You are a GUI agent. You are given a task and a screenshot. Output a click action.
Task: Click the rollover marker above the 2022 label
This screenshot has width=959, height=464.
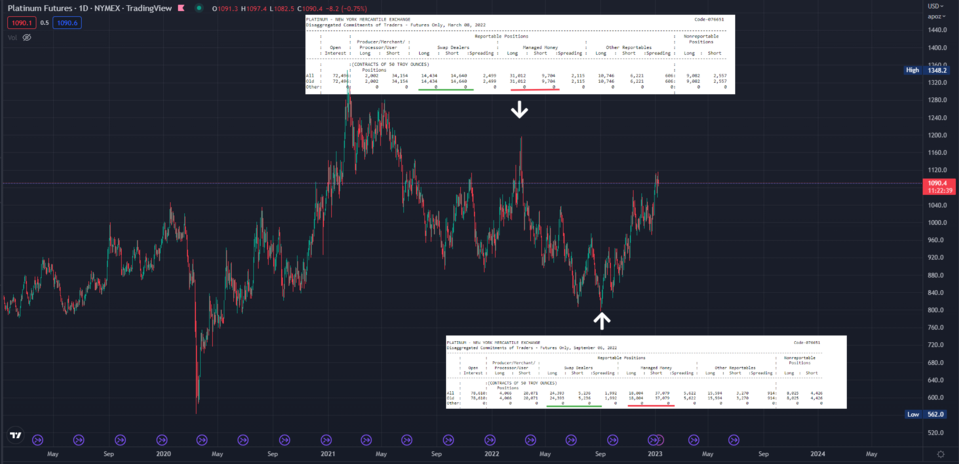(489, 439)
